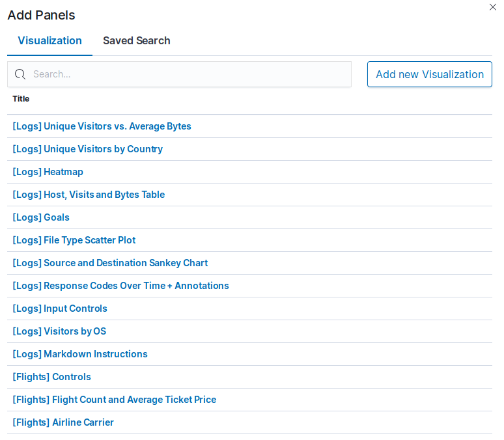
Task: Add the Flights Controls visualization
Action: [51, 377]
